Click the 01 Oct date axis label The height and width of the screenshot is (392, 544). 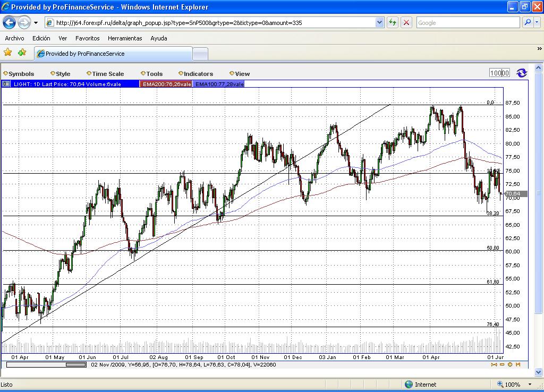(x=226, y=357)
